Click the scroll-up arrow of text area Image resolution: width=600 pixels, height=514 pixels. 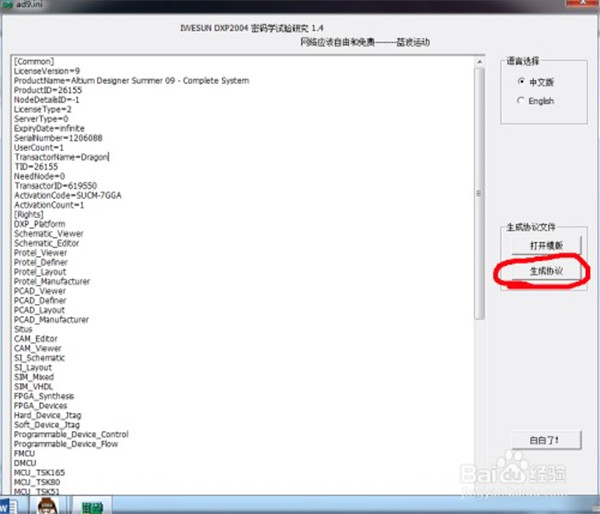[479, 62]
